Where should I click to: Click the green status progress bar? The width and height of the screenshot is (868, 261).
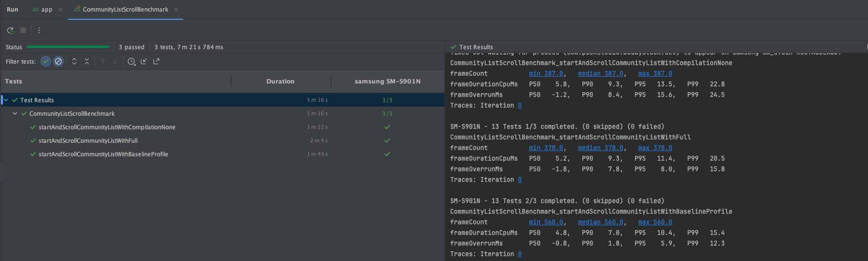(68, 47)
